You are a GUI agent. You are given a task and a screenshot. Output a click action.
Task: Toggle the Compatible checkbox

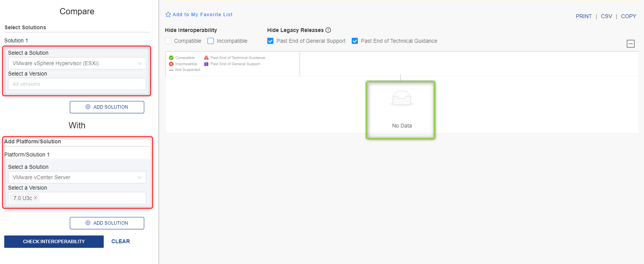pos(168,41)
